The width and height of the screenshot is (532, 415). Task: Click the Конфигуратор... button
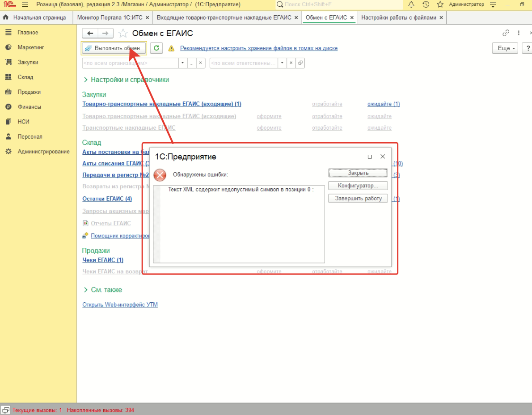358,186
